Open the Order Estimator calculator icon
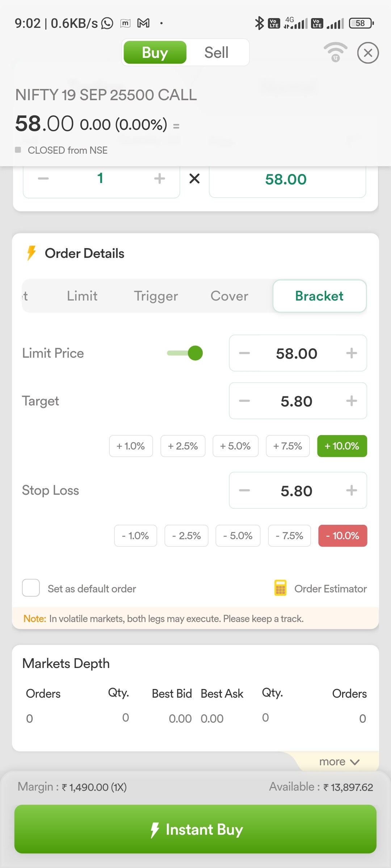The width and height of the screenshot is (391, 868). point(280,588)
